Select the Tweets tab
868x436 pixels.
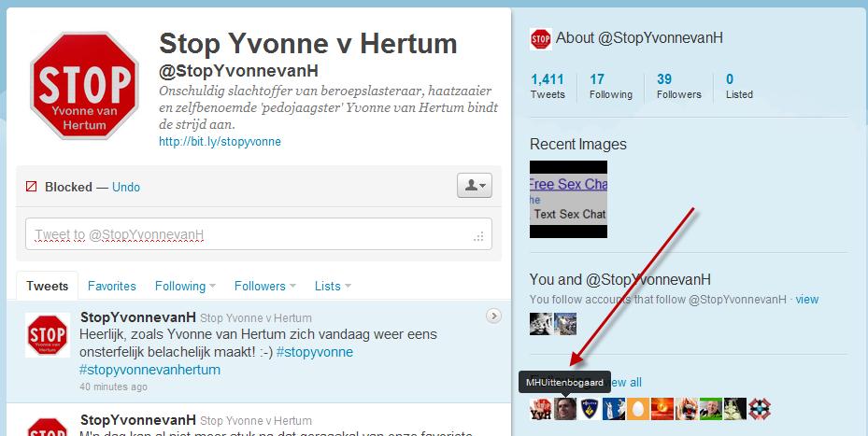click(x=48, y=286)
